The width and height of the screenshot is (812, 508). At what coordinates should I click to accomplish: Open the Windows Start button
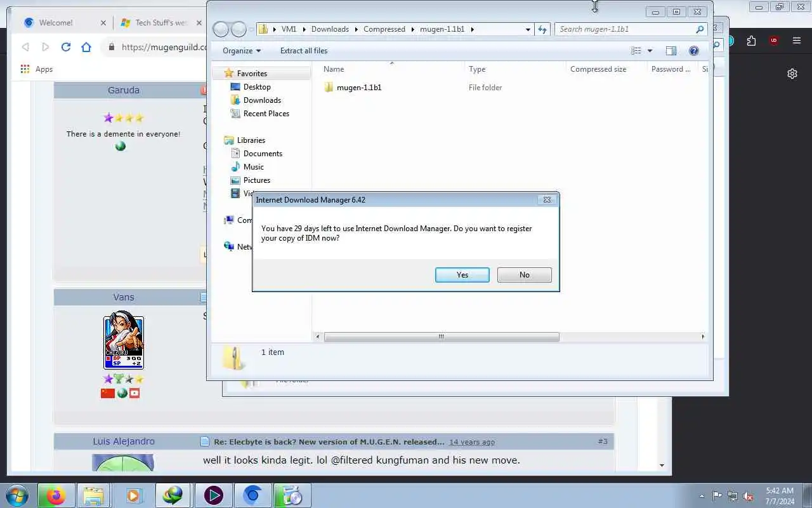16,495
